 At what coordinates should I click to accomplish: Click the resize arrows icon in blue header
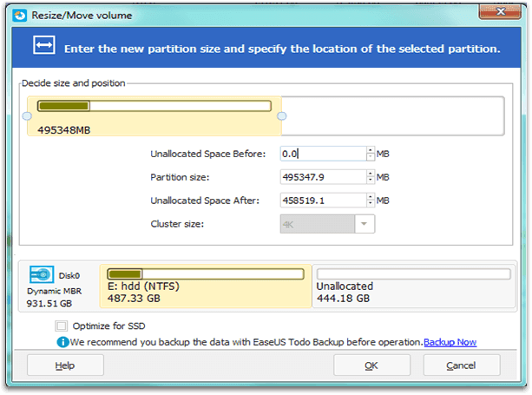(x=44, y=45)
